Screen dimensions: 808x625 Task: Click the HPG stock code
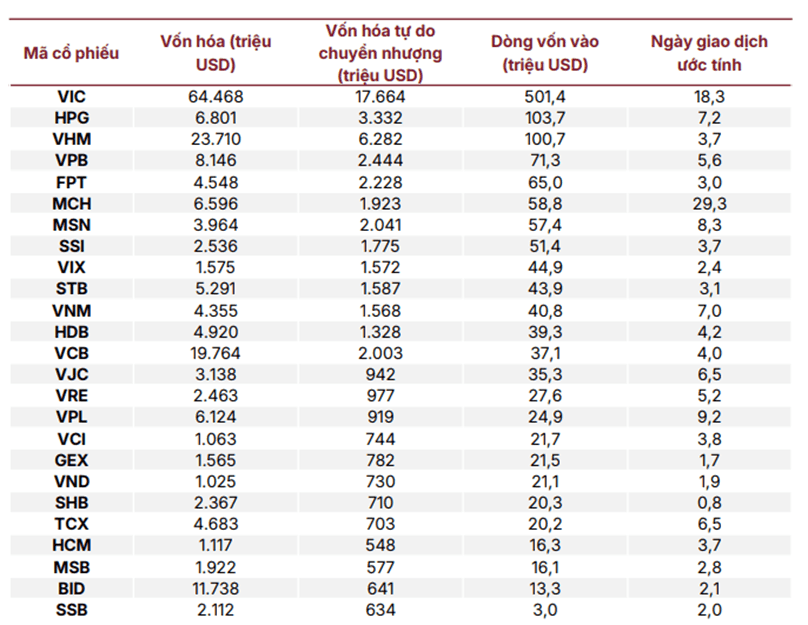[72, 118]
